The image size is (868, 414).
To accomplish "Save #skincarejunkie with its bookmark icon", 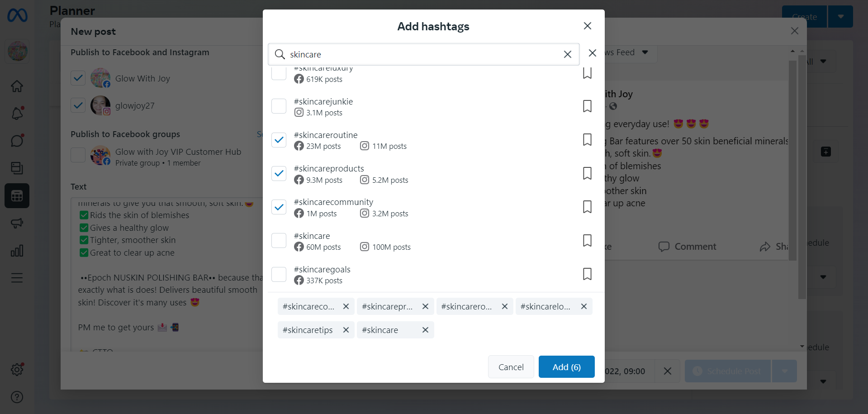I will click(587, 106).
